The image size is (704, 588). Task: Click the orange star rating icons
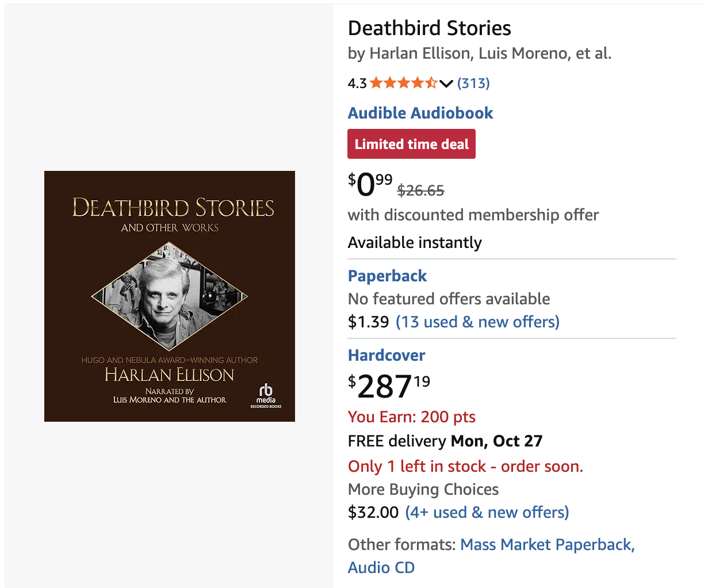pos(404,83)
